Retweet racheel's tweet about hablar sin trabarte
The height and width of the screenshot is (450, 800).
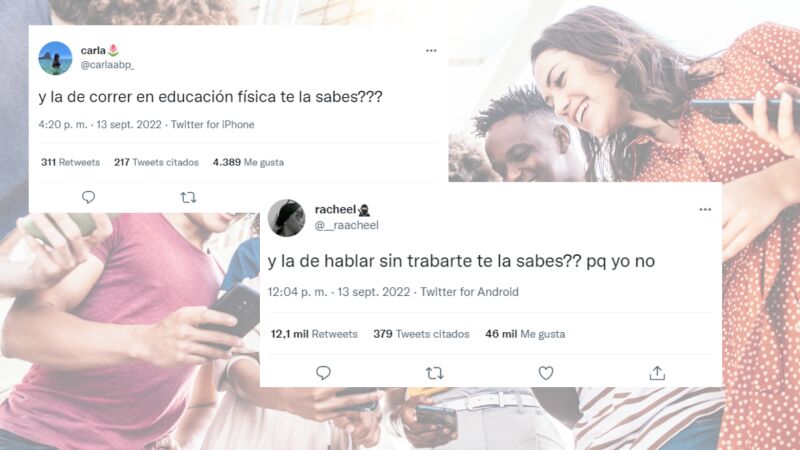[x=435, y=373]
